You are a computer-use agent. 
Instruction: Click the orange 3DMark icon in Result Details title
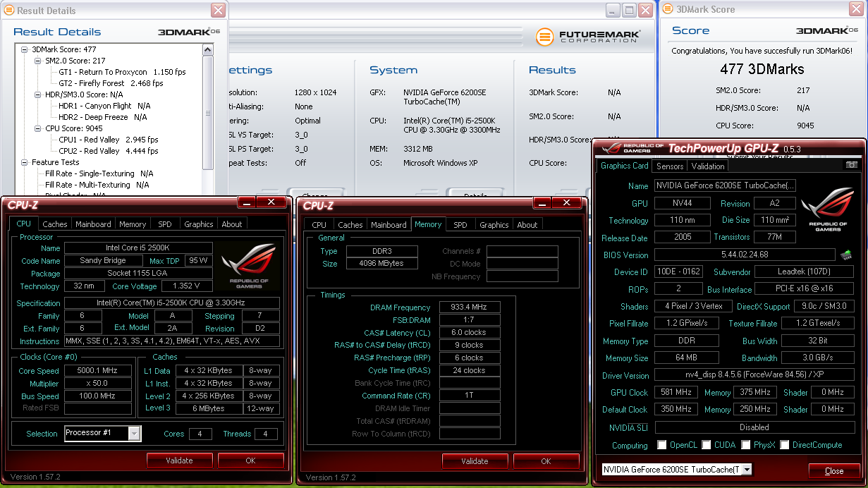pos(9,10)
